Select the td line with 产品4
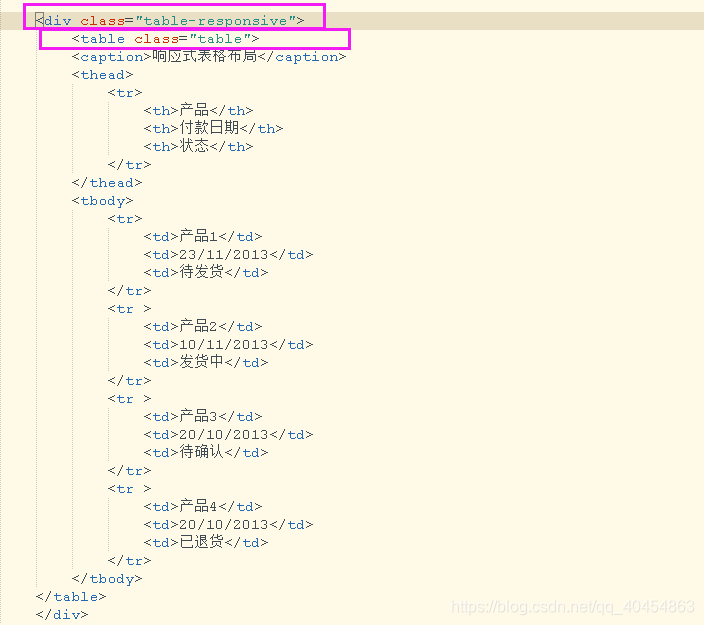Viewport: 704px width, 625px height. tap(203, 506)
